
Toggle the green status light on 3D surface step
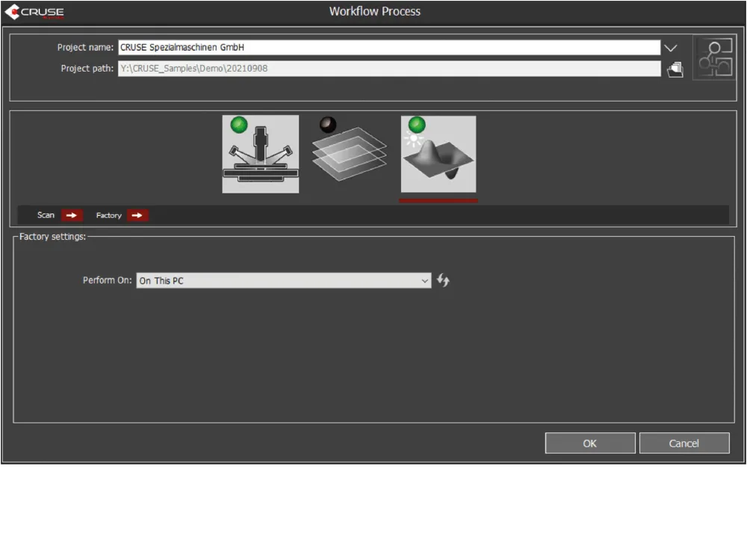tap(417, 125)
